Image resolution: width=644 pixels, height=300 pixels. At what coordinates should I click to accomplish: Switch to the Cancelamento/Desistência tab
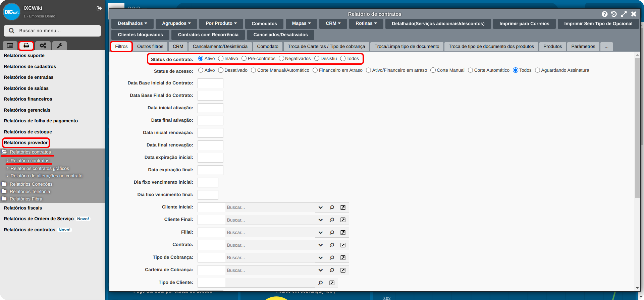click(220, 47)
